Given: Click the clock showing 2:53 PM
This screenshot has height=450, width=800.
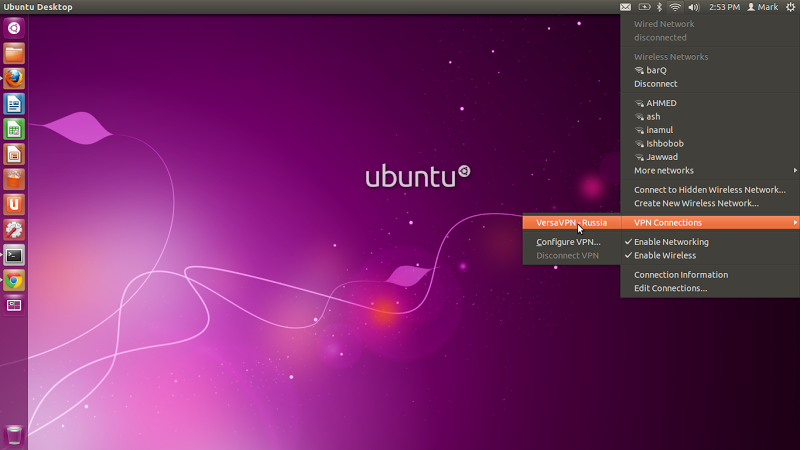Looking at the screenshot, I should click(x=724, y=7).
